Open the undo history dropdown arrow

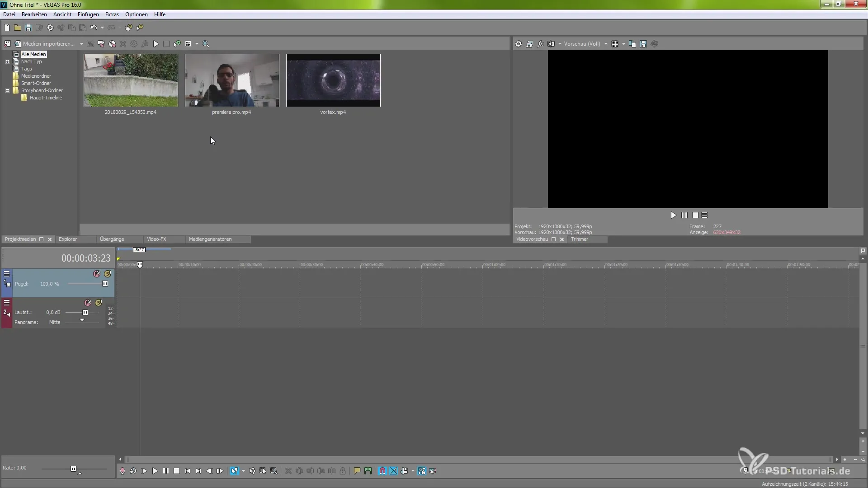[102, 28]
